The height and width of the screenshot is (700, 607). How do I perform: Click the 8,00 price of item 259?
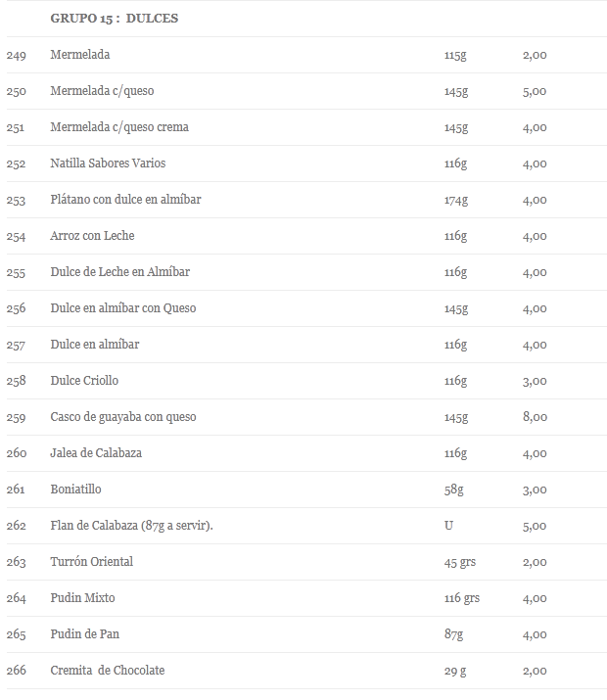point(535,417)
